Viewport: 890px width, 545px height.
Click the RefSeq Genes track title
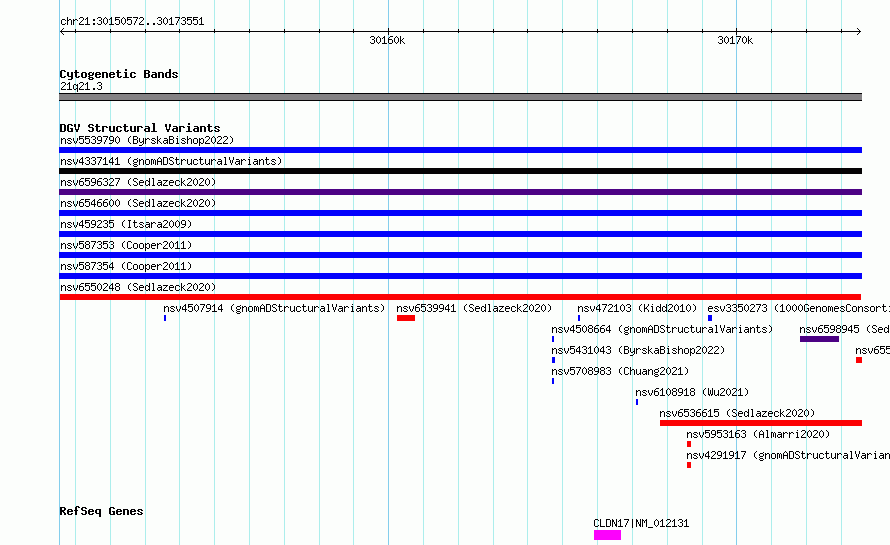point(101,511)
